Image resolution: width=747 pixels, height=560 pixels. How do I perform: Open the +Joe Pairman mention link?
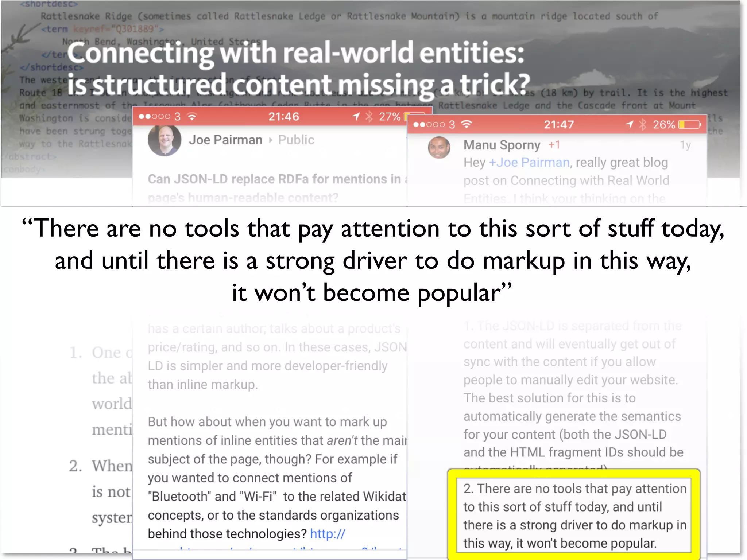[x=529, y=162]
